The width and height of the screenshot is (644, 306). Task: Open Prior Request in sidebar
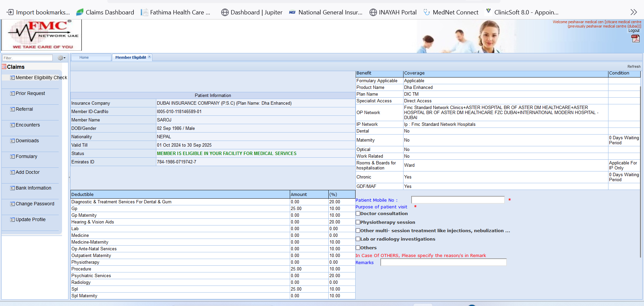(x=30, y=93)
